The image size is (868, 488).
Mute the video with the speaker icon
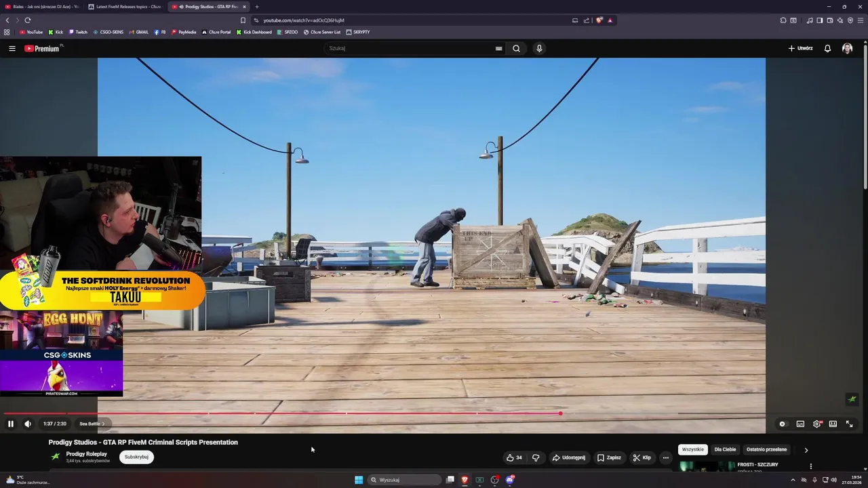tap(28, 424)
